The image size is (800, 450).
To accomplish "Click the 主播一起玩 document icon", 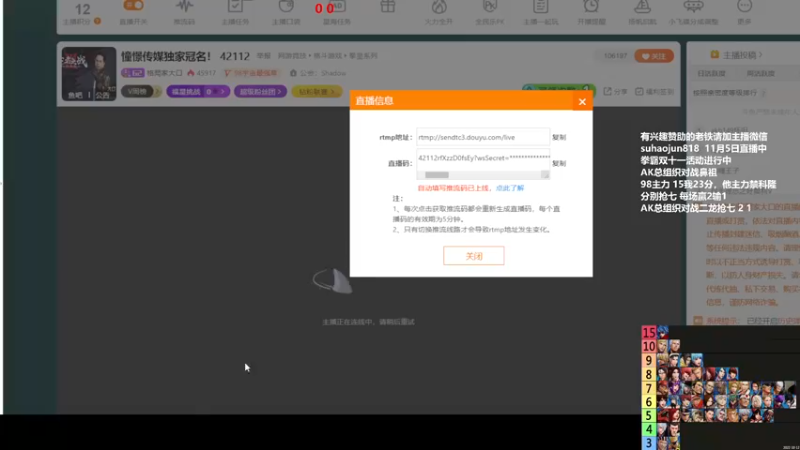I will (x=540, y=7).
